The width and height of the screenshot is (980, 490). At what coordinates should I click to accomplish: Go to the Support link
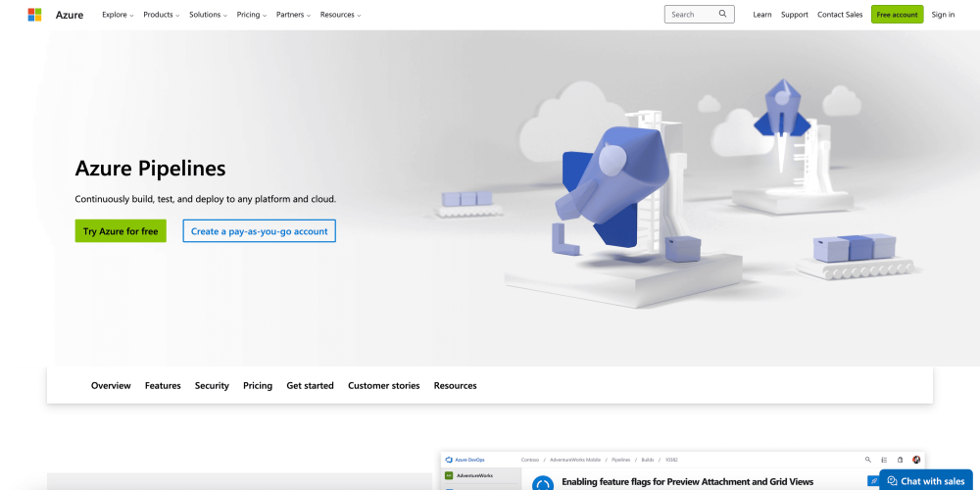pos(795,15)
